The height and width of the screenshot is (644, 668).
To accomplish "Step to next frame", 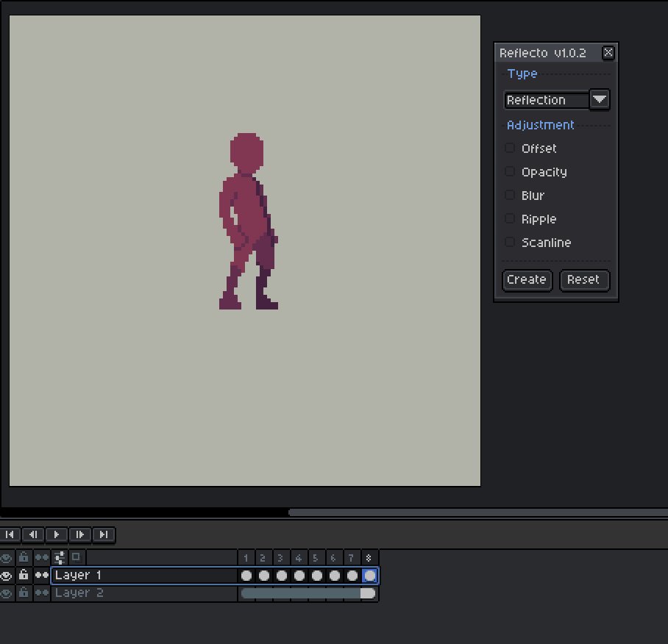I will click(x=79, y=534).
